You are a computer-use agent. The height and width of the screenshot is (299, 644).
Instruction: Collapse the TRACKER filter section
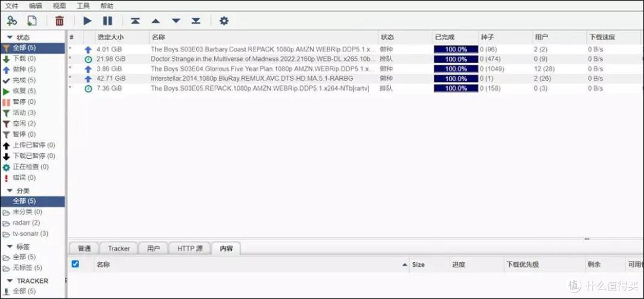pos(10,281)
